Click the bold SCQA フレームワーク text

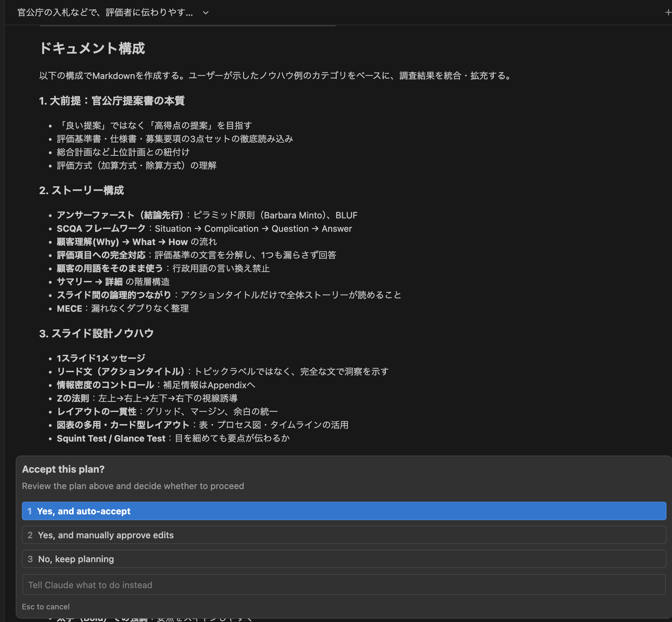tap(101, 228)
